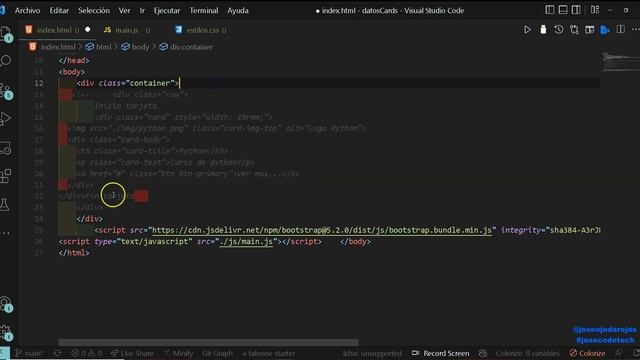Open the Archivo menu
Viewport: 640px width, 360px height.
tap(27, 11)
